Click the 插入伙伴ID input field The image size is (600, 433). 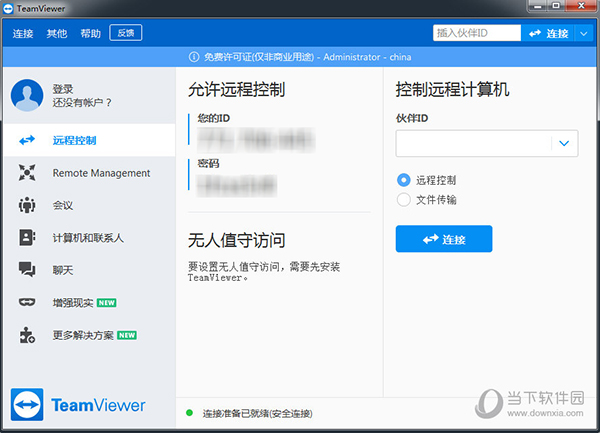(477, 33)
